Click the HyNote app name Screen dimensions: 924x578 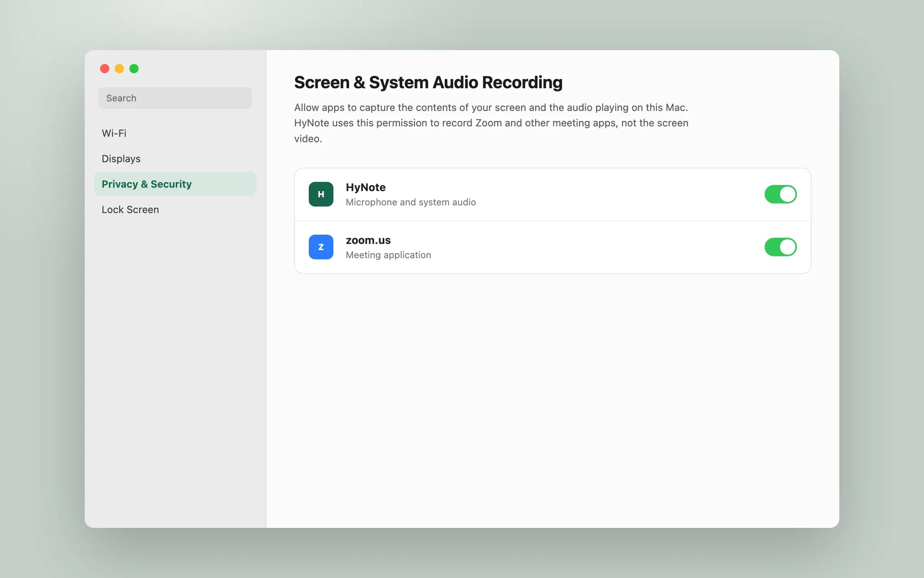[x=366, y=187]
